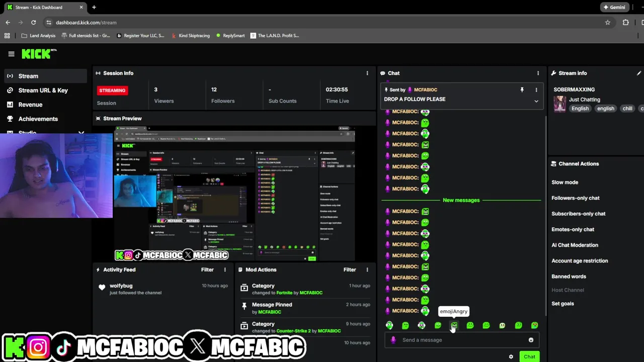Expand the pinned message chevron

click(536, 101)
